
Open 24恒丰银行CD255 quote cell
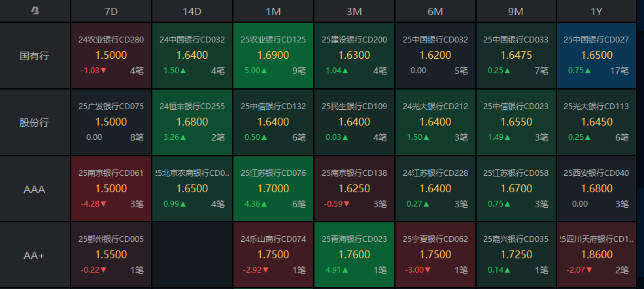click(x=192, y=122)
